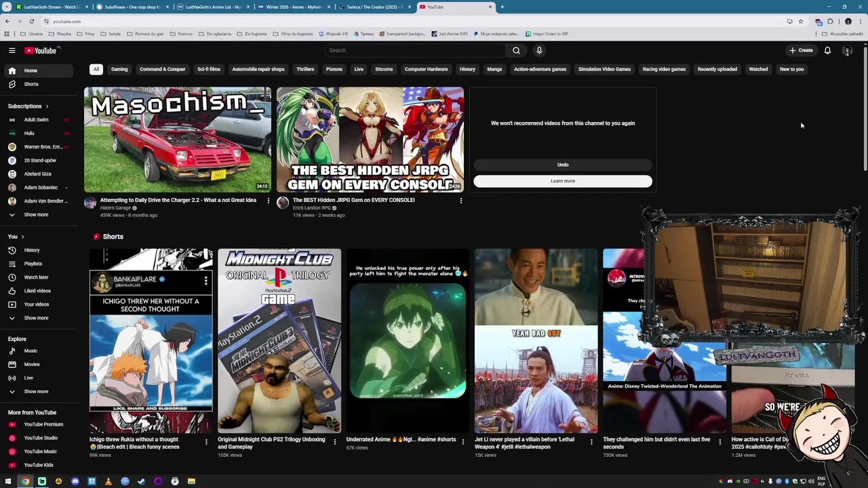Select the Command & Conquer chip
This screenshot has height=488, width=868.
[x=162, y=69]
